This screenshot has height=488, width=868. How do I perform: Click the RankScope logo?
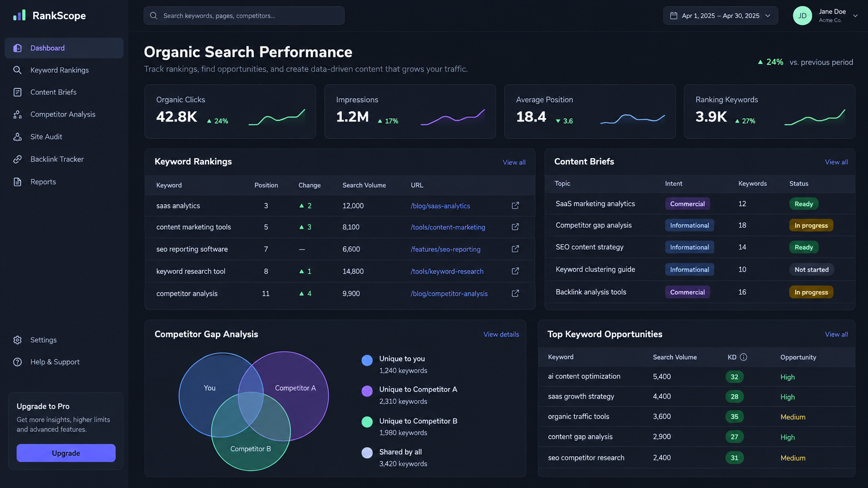pos(50,15)
